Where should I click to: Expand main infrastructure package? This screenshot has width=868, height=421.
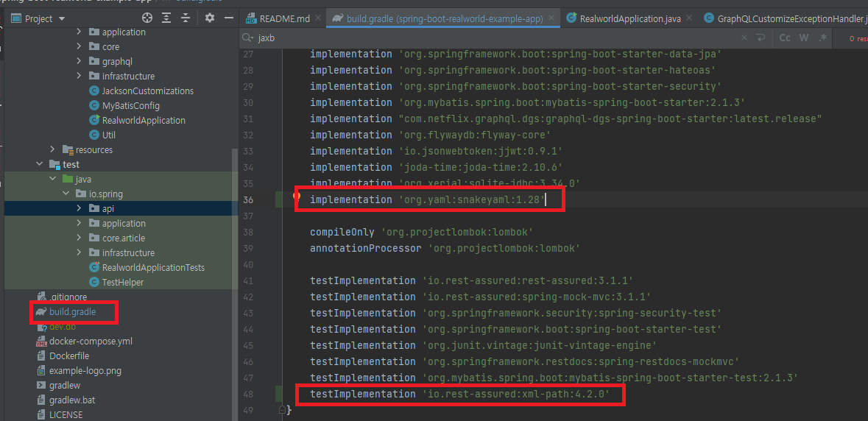(x=79, y=76)
